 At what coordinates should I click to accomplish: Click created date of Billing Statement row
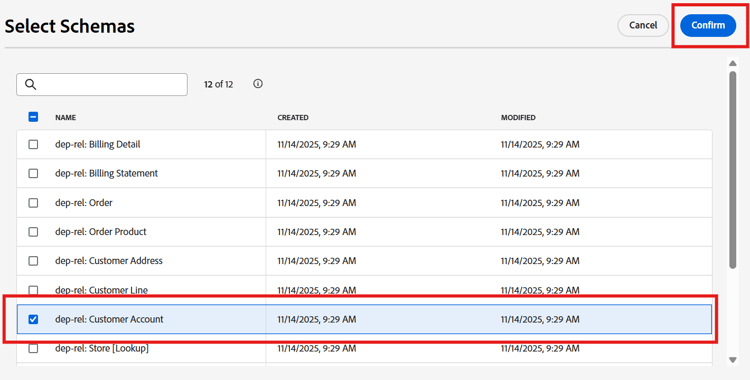[317, 173]
